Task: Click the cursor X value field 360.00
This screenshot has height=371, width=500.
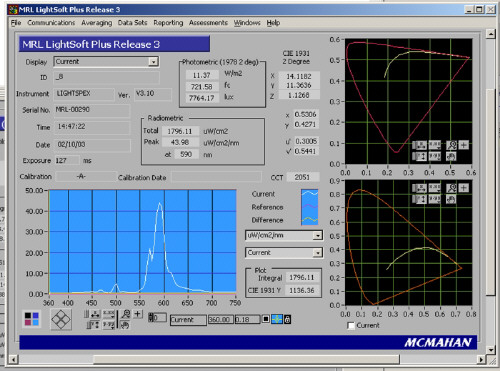Action: (x=221, y=320)
